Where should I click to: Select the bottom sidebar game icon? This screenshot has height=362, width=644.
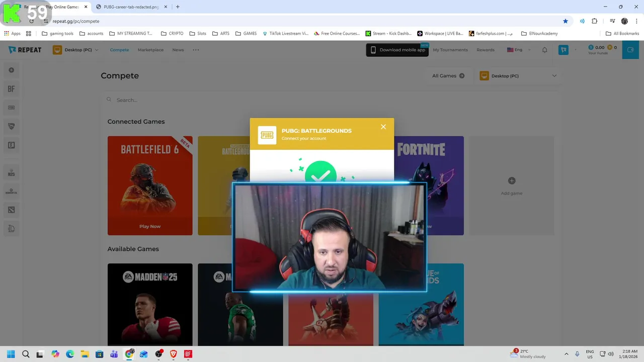[11, 229]
